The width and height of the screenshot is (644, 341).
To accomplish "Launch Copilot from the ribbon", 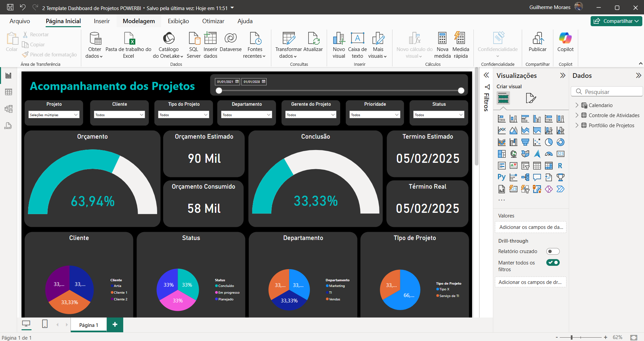I will point(565,39).
